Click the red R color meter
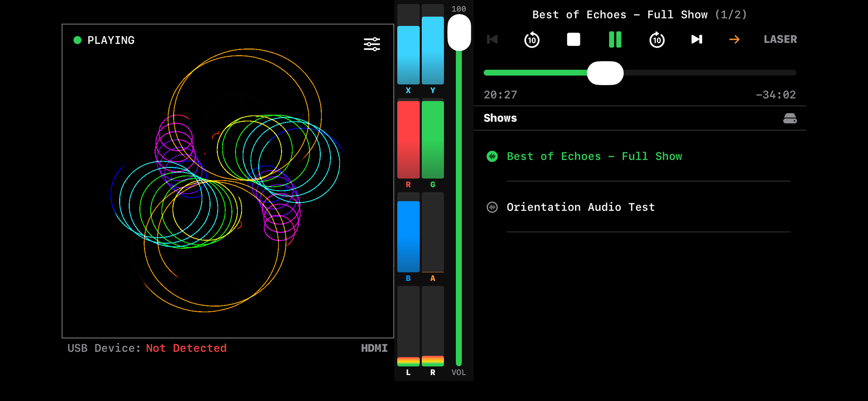This screenshot has height=401, width=868. click(408, 138)
